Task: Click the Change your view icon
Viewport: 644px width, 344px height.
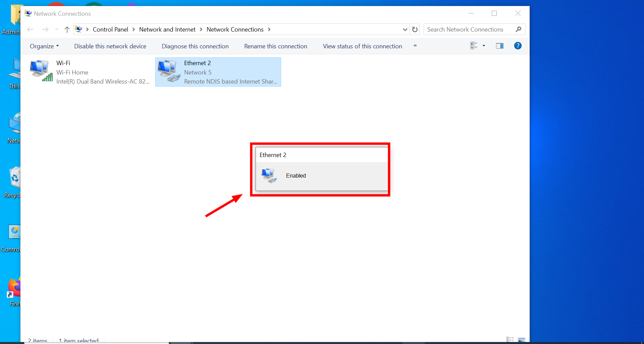Action: pyautogui.click(x=474, y=46)
